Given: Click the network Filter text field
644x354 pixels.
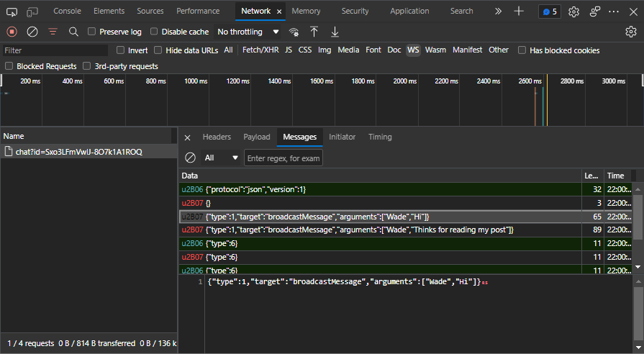Looking at the screenshot, I should (55, 50).
